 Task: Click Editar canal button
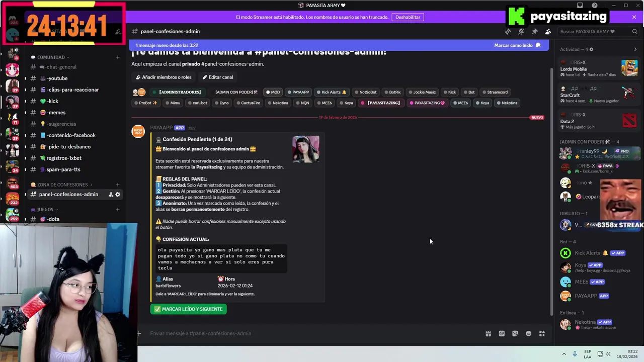(218, 77)
